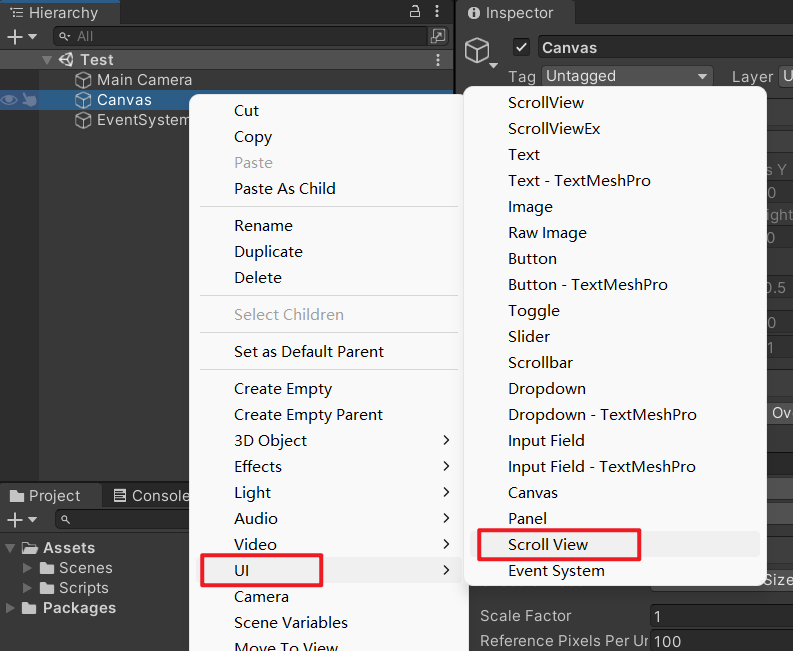Toggle Canvas picking hand icon

(x=29, y=100)
